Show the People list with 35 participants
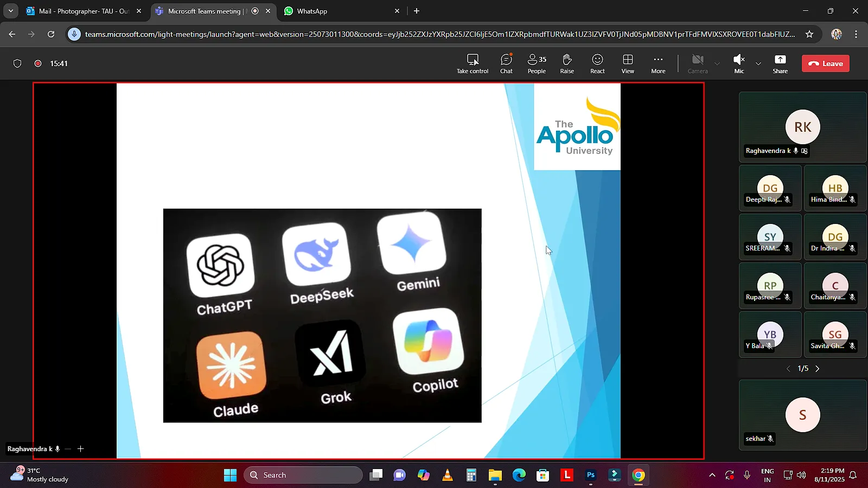 (x=537, y=63)
